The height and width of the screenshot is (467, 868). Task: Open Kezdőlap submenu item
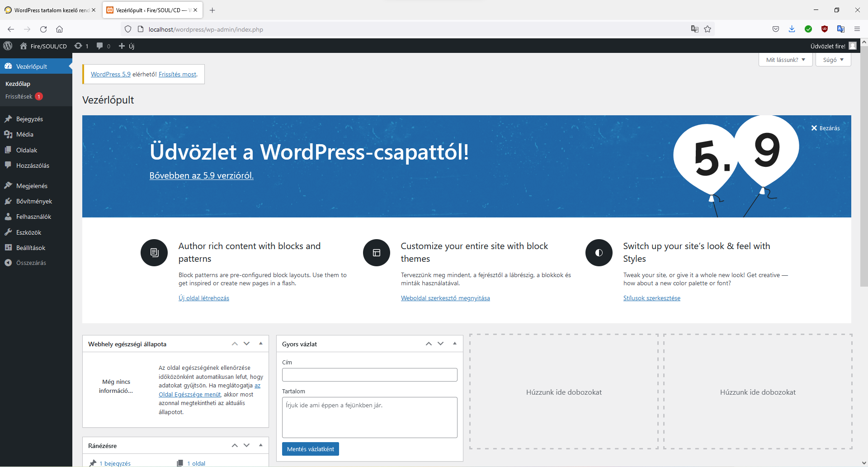(x=18, y=84)
